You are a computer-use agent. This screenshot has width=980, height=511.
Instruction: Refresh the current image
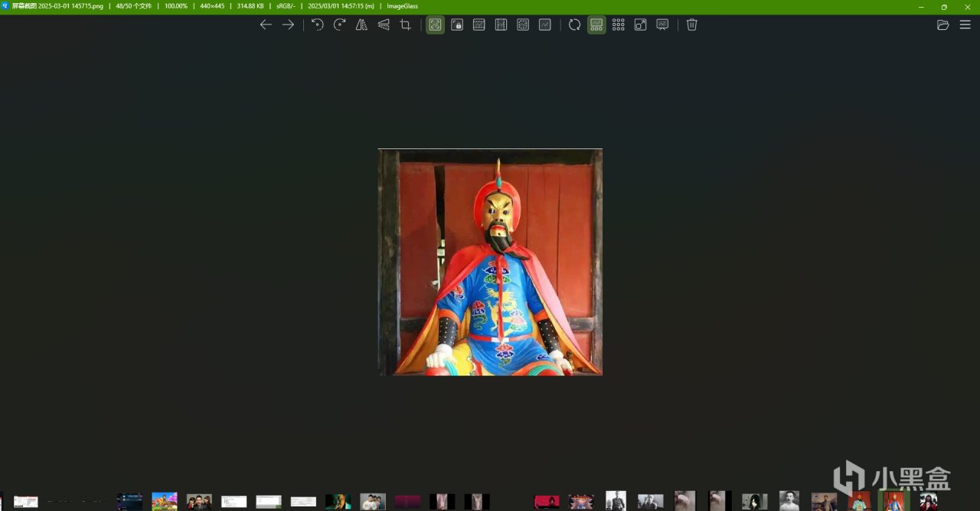tap(574, 24)
